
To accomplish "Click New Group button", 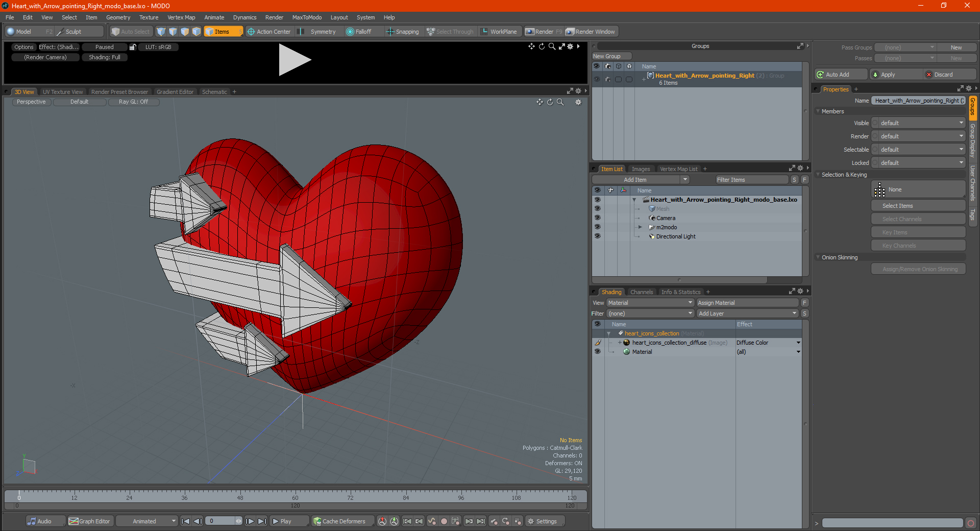I will pos(611,56).
